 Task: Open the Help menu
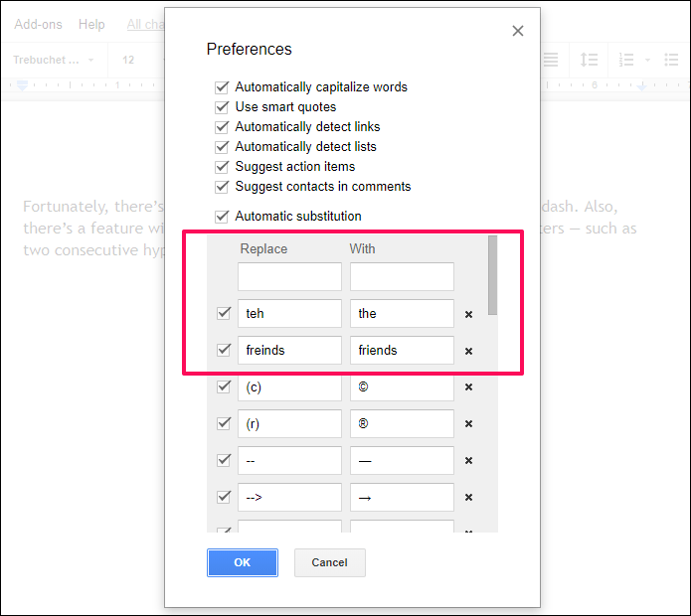pos(91,24)
